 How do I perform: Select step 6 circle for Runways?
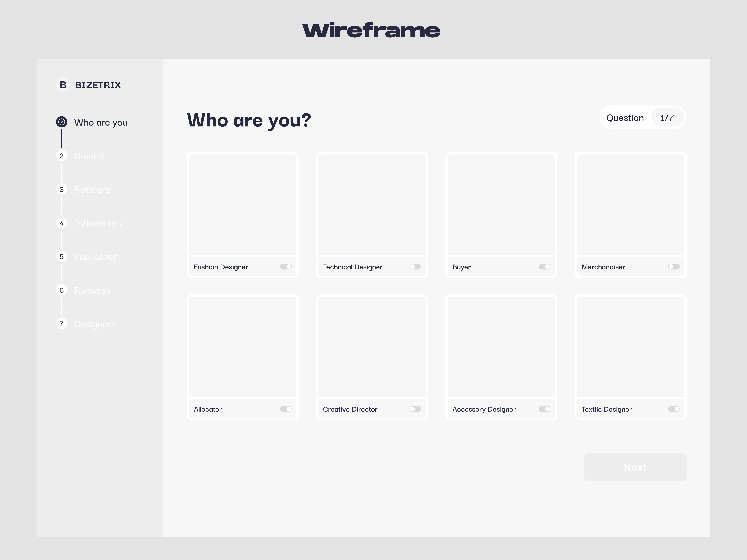tap(62, 290)
